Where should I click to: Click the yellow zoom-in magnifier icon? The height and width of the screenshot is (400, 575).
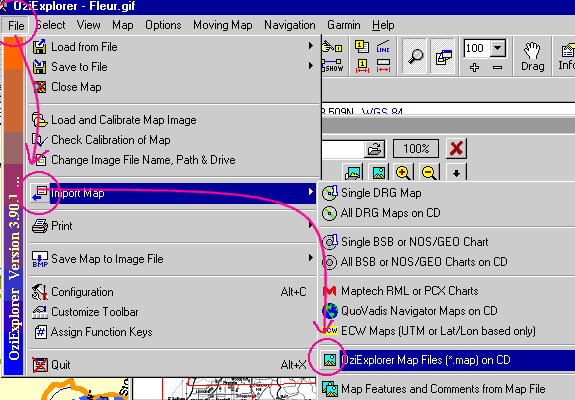pos(403,172)
